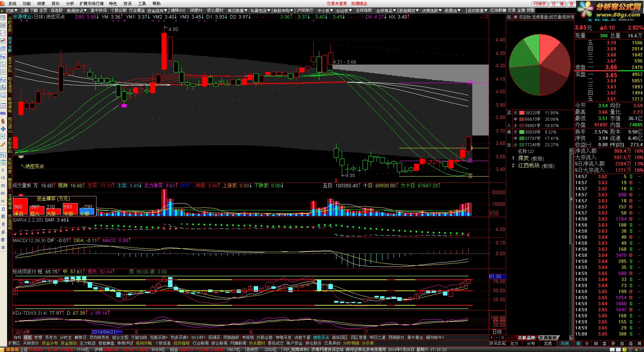Click the red diamond icon above chart
This screenshot has width=644, height=352.
coord(482,16)
